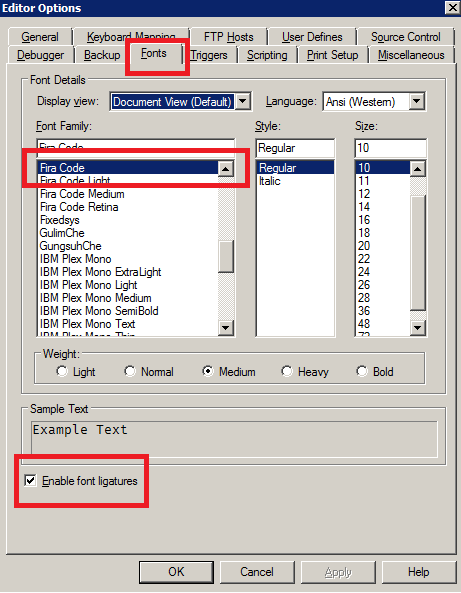
Task: Pick IBM Plex Mono ExtraLight
Action: coord(128,272)
